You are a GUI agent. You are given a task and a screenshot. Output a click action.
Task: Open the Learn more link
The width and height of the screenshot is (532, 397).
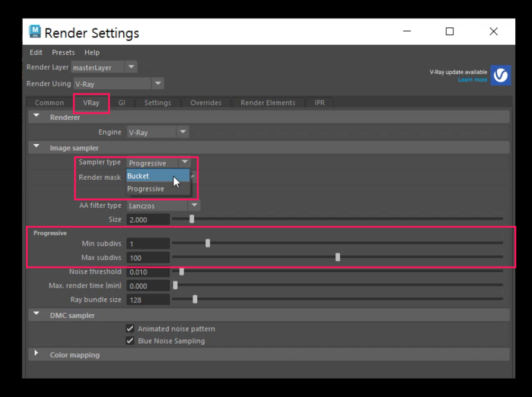point(472,80)
